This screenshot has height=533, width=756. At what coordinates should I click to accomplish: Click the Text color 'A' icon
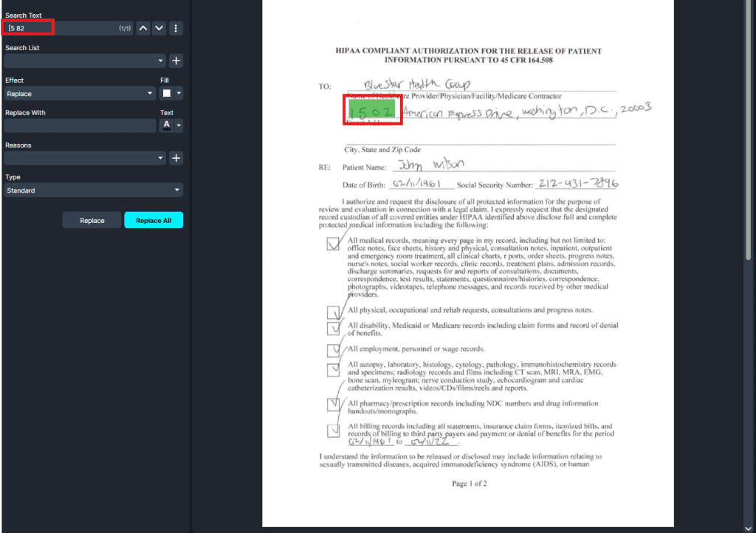pos(166,125)
